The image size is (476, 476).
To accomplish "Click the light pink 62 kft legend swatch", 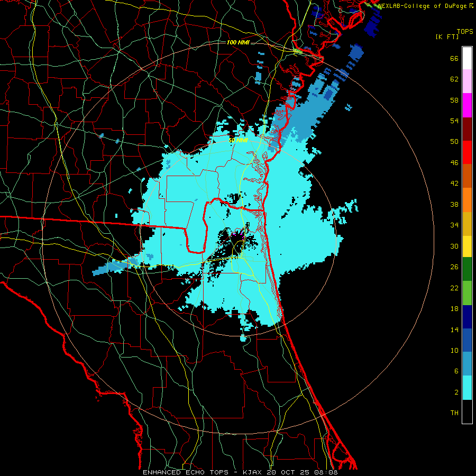I will tap(467, 81).
